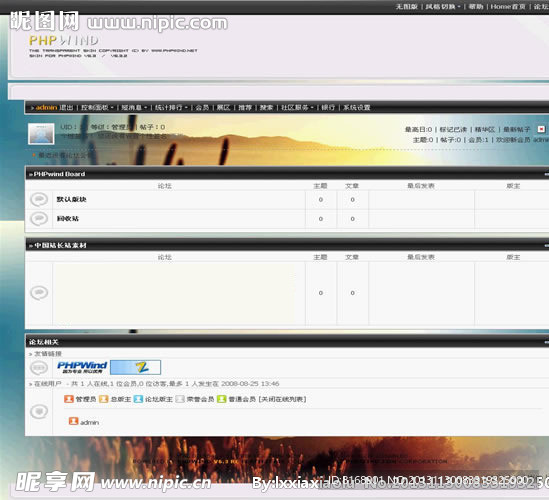Toggle the 关闭在线列表 online list link
The width and height of the screenshot is (549, 500).
coord(282,399)
